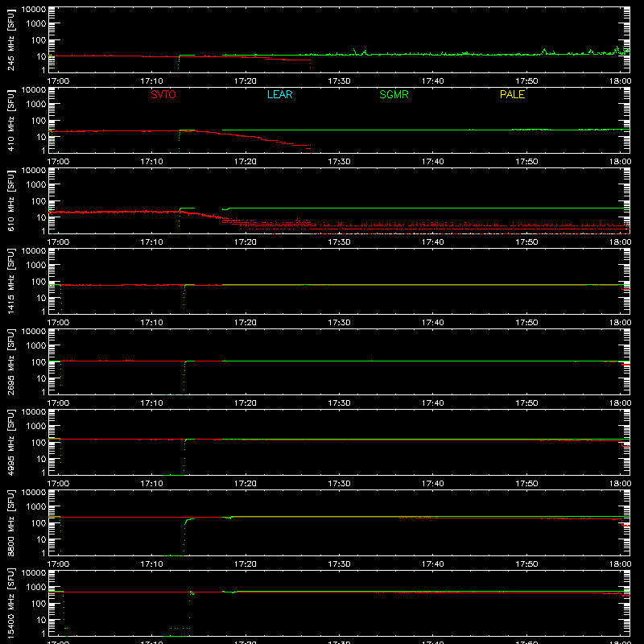This screenshot has width=644, height=644.
Task: Click the 10000 y-axis value on 245 MHz panel
Action: click(34, 10)
